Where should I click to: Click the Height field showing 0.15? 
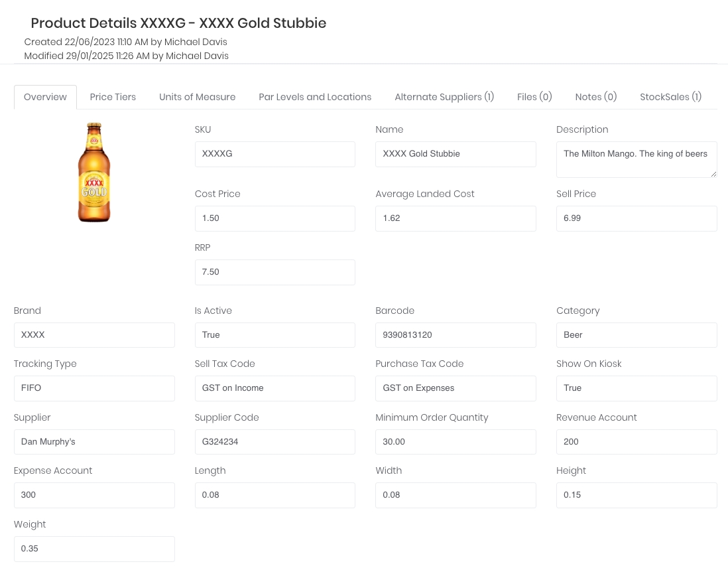tap(637, 496)
